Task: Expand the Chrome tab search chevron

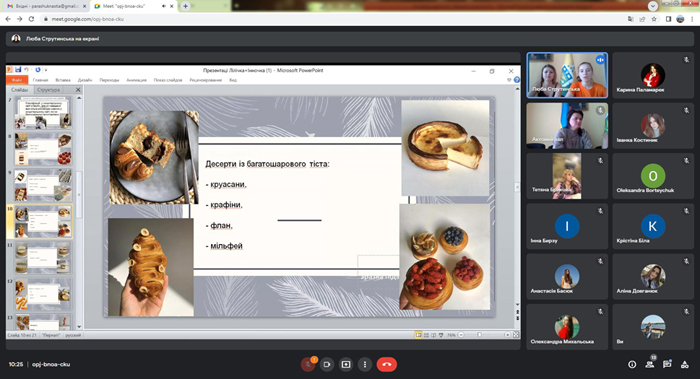Action: coord(653,6)
